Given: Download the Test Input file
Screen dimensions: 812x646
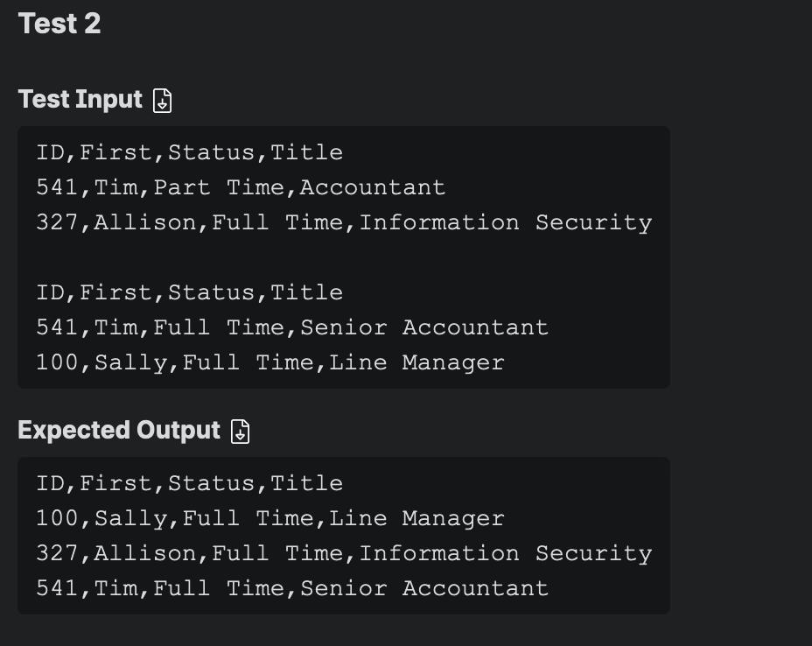Looking at the screenshot, I should (x=162, y=100).
